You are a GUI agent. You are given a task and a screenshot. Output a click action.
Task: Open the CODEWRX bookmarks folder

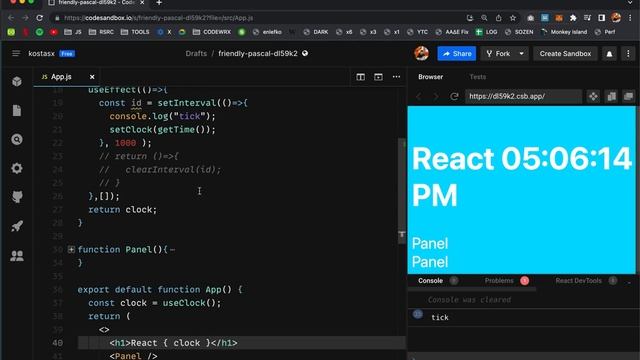[211, 32]
